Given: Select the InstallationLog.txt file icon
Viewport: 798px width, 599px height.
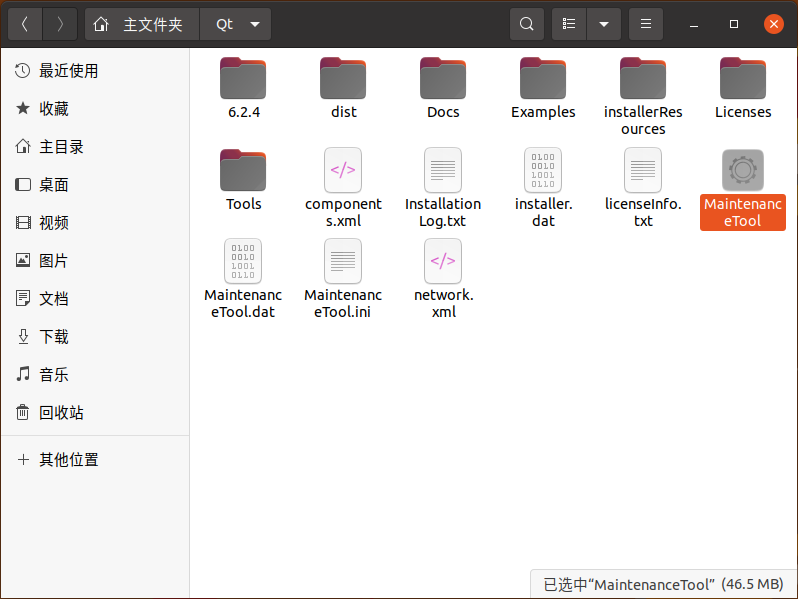Looking at the screenshot, I should (x=443, y=170).
